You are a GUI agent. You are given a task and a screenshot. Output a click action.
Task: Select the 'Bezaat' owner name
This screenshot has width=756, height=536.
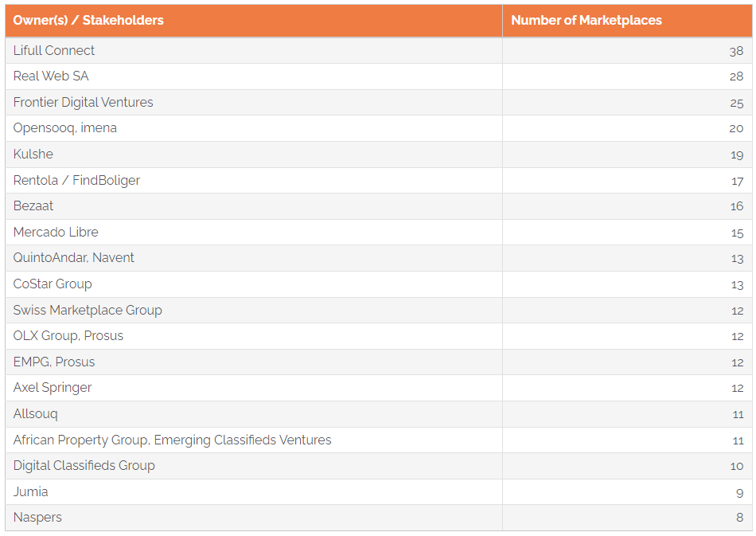(x=33, y=206)
